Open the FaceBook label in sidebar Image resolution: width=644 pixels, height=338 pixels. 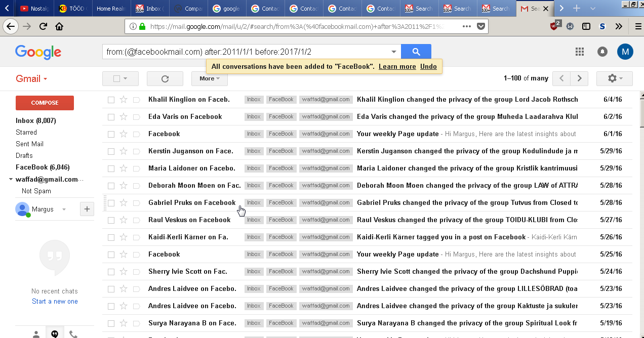(x=43, y=167)
